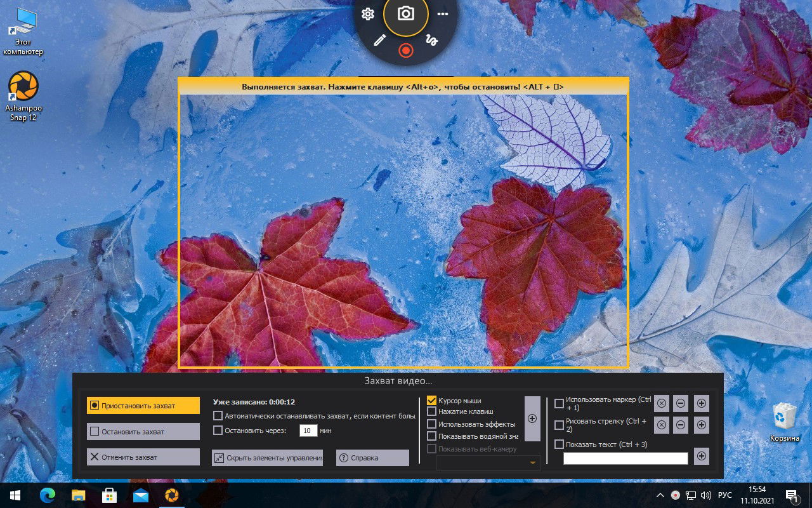Click Скрыть элементы управления button
The height and width of the screenshot is (508, 812).
click(267, 458)
